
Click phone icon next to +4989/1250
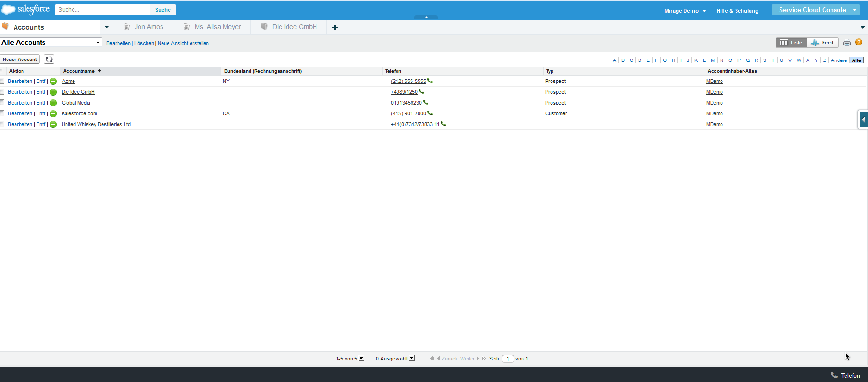(x=421, y=91)
